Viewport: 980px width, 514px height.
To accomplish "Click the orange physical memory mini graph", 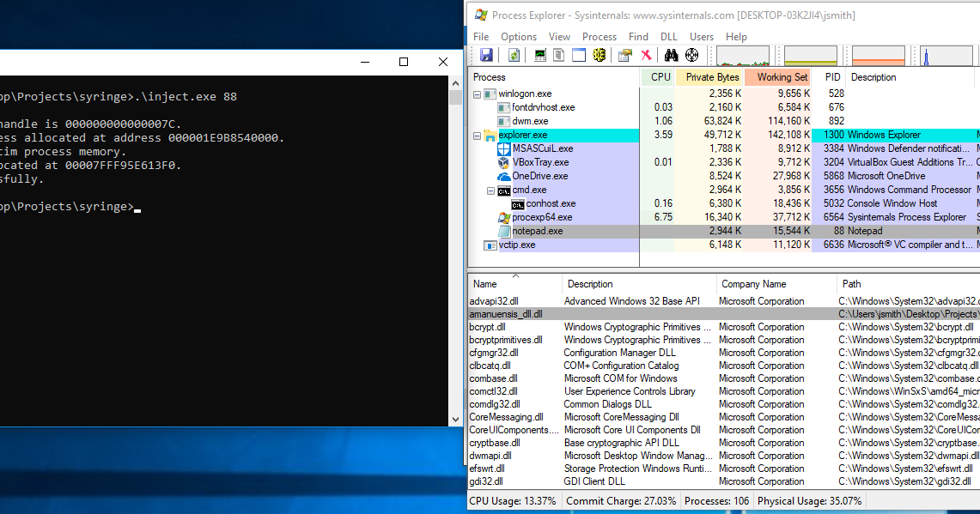I will point(878,56).
